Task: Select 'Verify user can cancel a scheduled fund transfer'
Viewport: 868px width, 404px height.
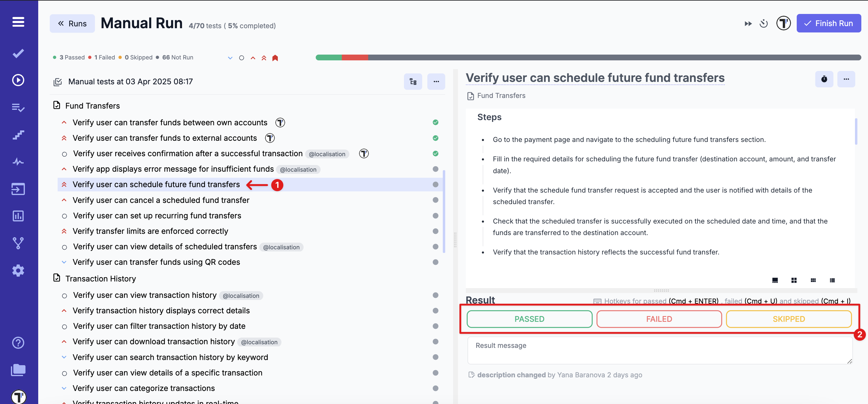Action: coord(161,200)
